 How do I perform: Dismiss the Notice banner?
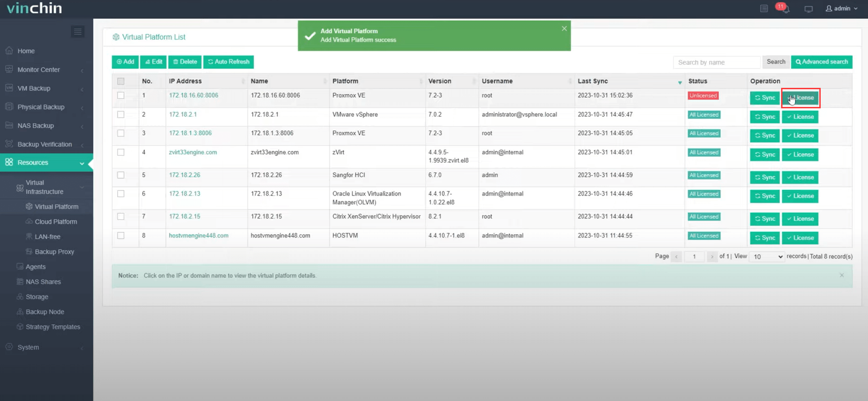(842, 275)
